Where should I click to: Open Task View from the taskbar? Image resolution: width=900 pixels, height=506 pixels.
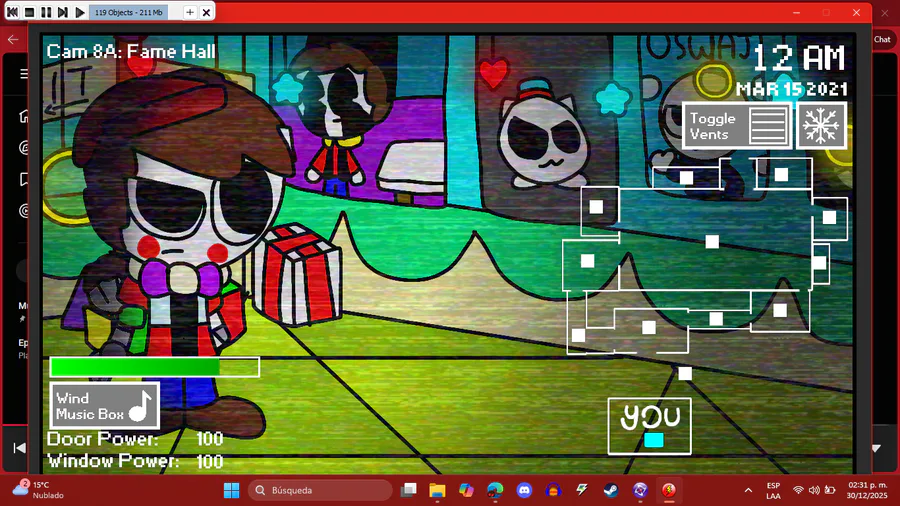(x=409, y=491)
